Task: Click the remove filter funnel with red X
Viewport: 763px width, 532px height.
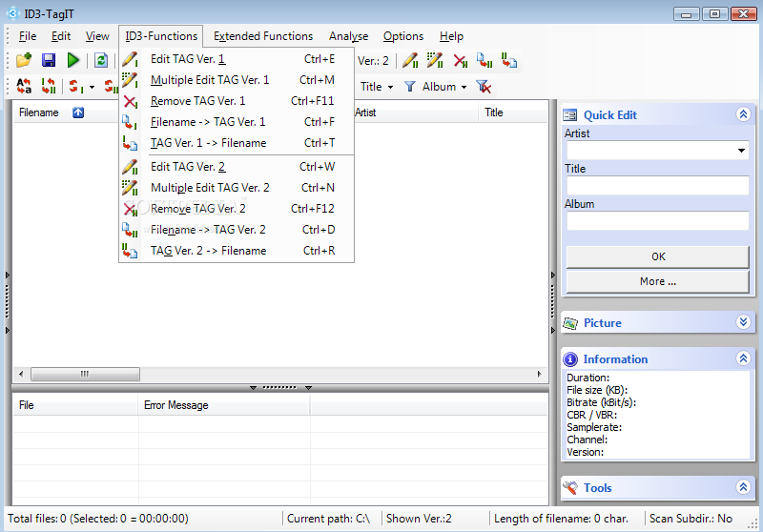Action: pyautogui.click(x=484, y=87)
